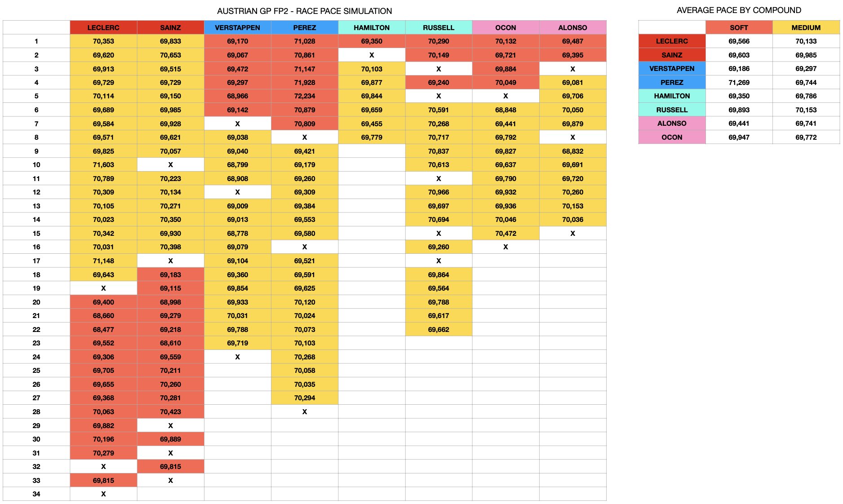Click Alonso's lap 9 time 68,832
The height and width of the screenshot is (504, 843).
(572, 151)
